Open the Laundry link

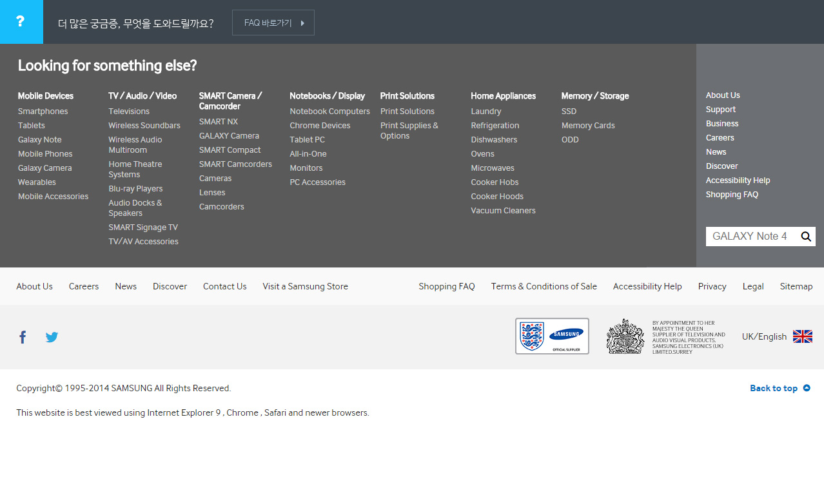tap(486, 111)
